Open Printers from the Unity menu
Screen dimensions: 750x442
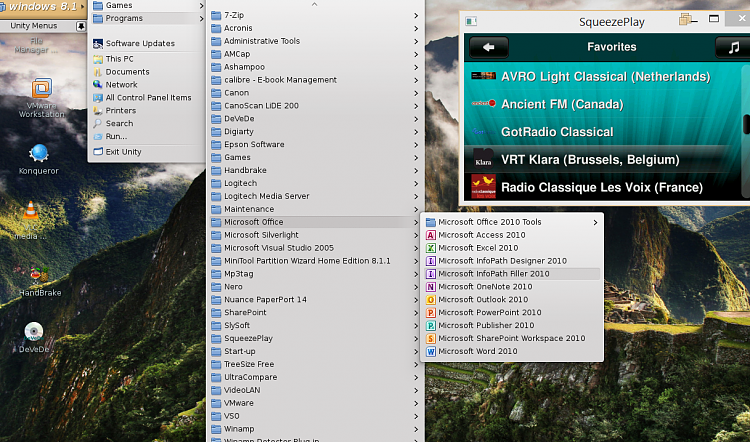147,110
